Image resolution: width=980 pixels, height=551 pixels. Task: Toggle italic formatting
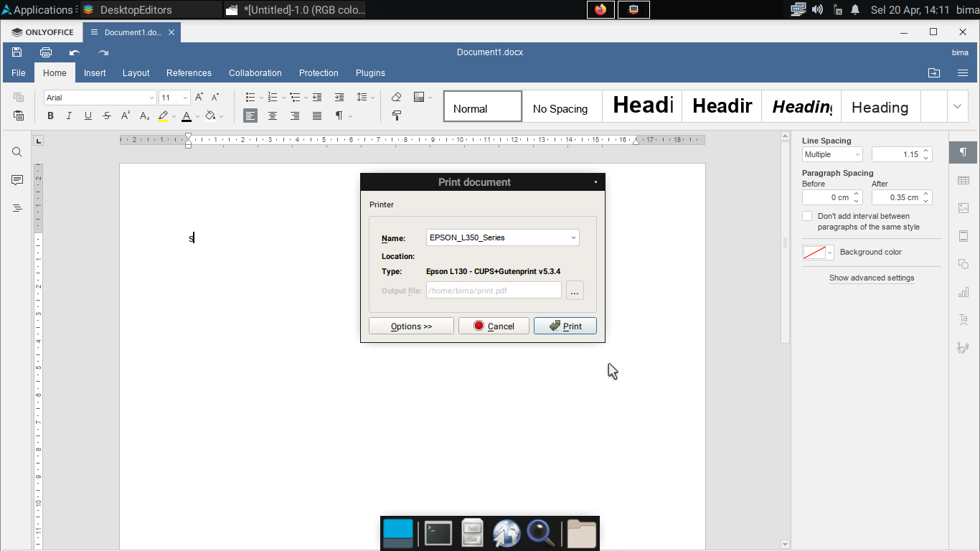coord(69,116)
